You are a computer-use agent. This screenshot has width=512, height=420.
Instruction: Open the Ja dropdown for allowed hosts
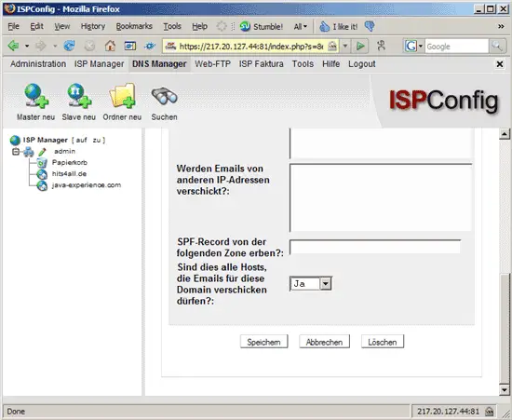[311, 283]
